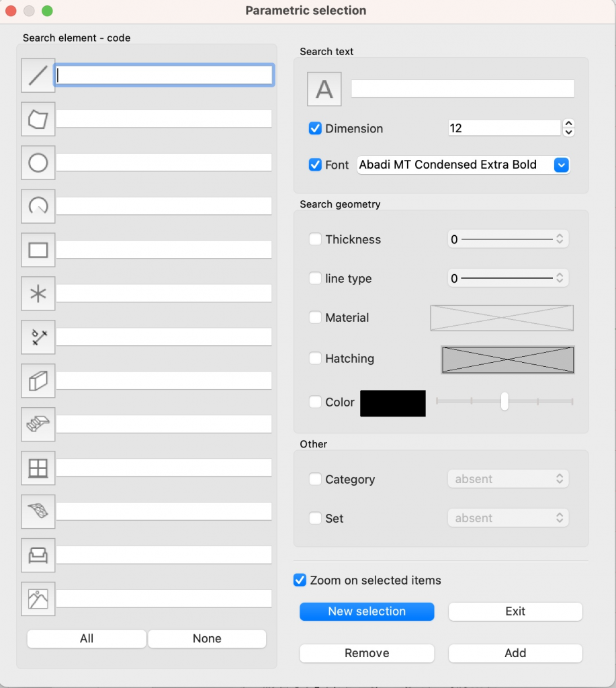The width and height of the screenshot is (616, 688).
Task: Select the rectangle element icon
Action: [38, 250]
